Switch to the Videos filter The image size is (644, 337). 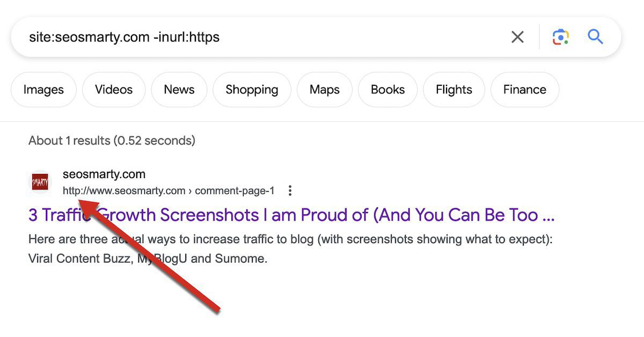(x=114, y=90)
